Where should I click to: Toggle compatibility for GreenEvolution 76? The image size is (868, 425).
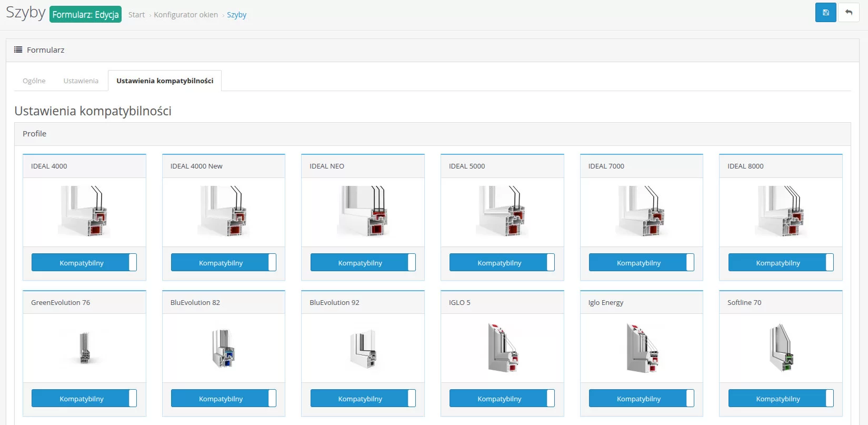point(84,398)
